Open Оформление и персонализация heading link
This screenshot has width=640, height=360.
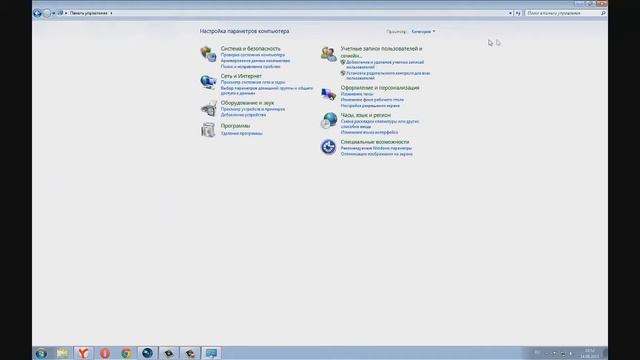tap(380, 87)
